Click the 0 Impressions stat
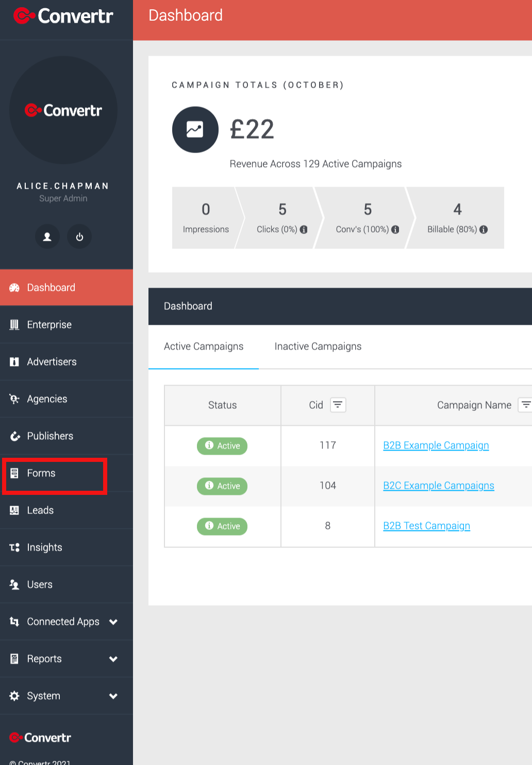532x765 pixels. pos(206,218)
